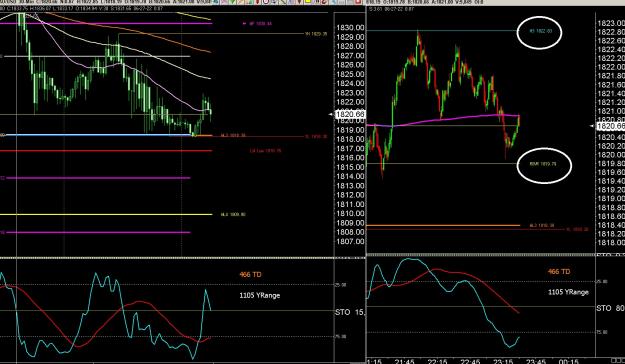Click the 1105 YRange text in left stochastic panel
Viewport: 625px width, 364px height.
[x=259, y=295]
